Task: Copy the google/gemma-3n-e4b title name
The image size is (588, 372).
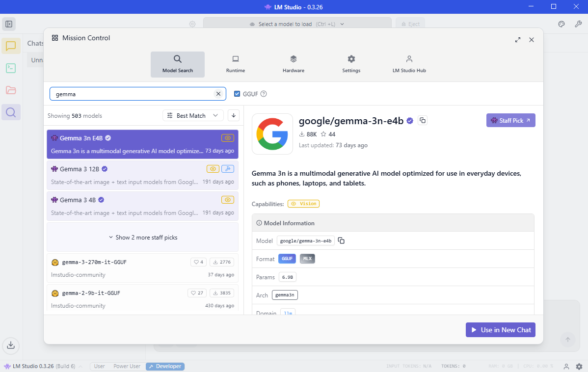Action: [x=423, y=121]
